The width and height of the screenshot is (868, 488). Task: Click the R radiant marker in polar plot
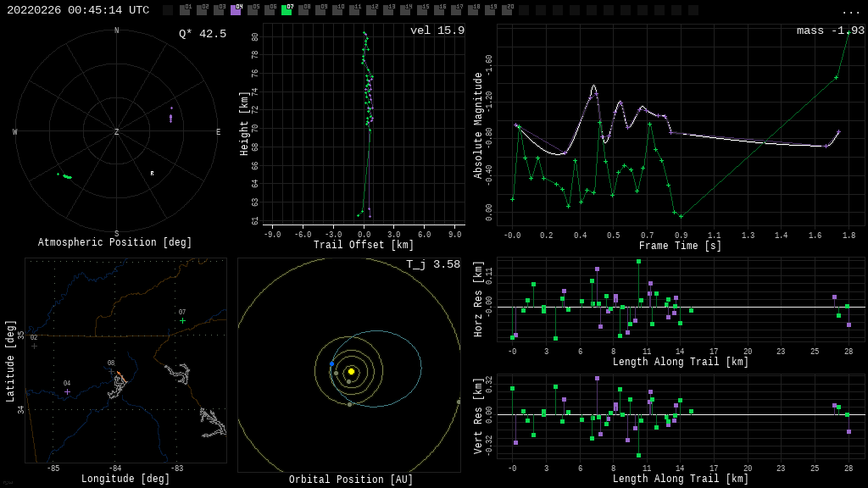(153, 174)
